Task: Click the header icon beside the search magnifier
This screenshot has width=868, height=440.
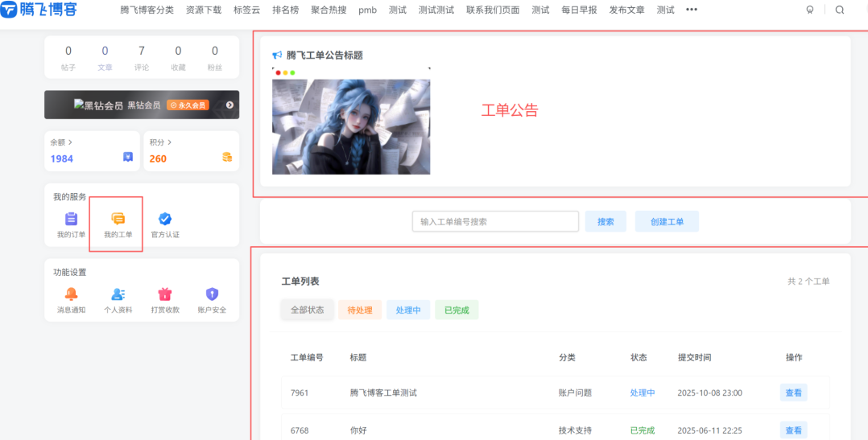Action: coord(810,10)
